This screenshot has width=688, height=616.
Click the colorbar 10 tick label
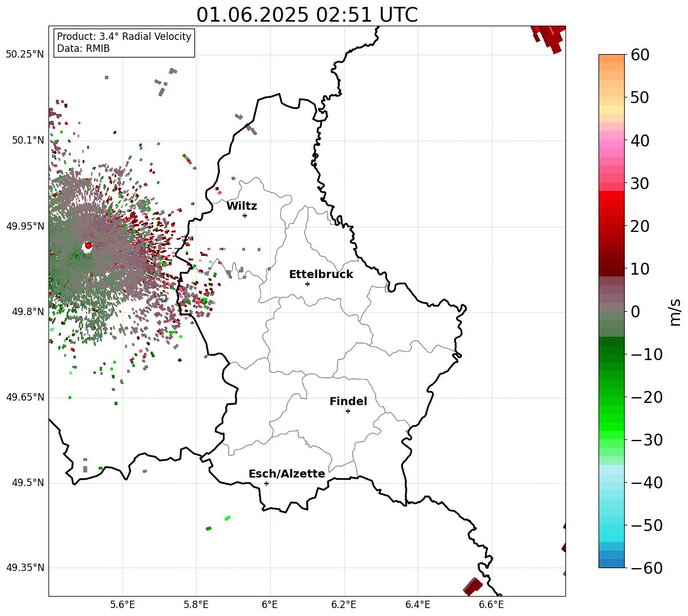640,269
